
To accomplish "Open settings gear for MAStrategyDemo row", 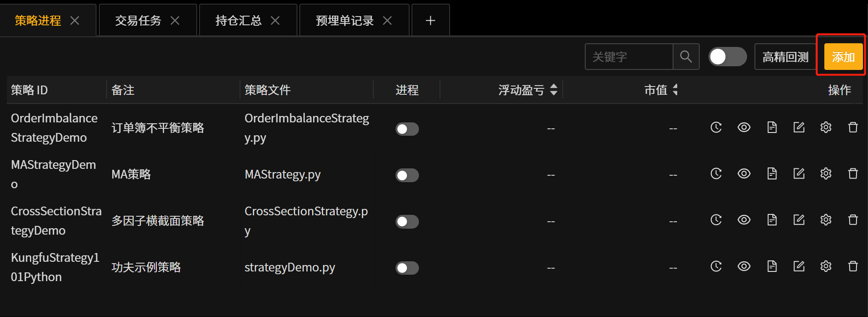I will pos(826,174).
